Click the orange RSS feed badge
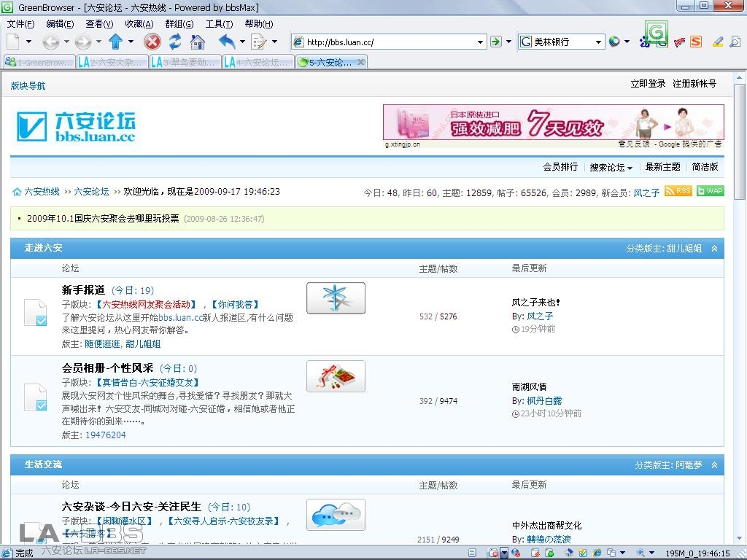This screenshot has width=747, height=560. [x=678, y=191]
